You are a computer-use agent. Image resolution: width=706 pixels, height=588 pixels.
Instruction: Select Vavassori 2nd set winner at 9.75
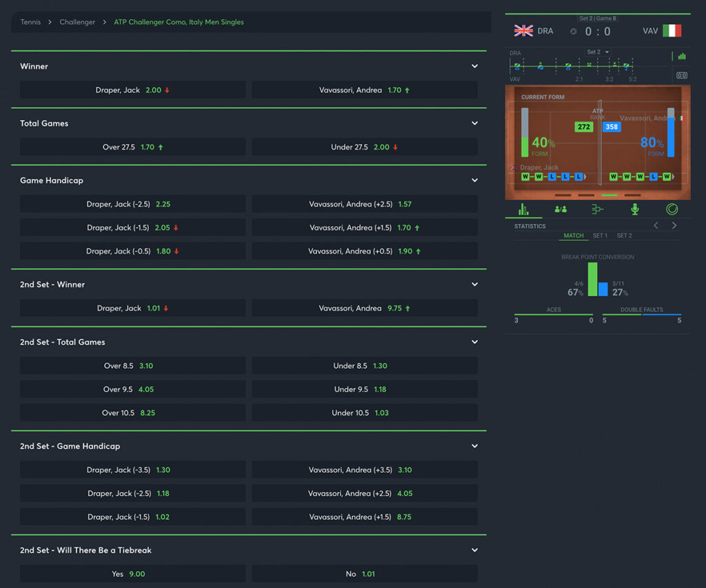coord(365,308)
